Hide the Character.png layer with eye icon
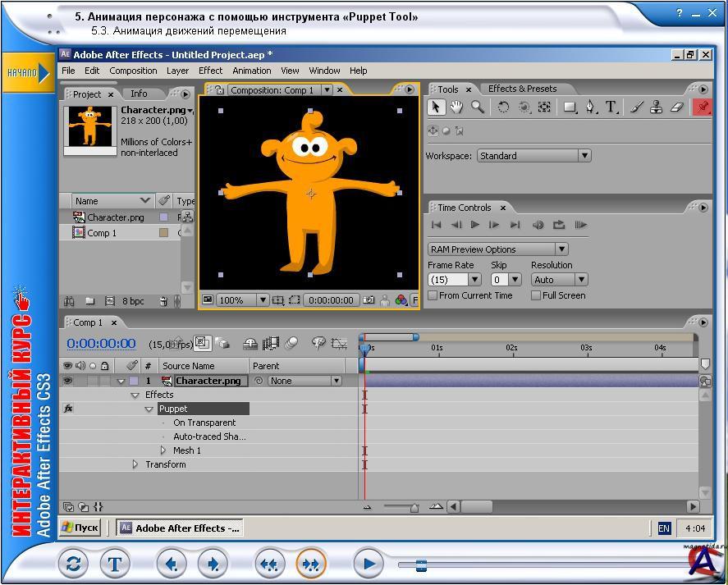 [x=67, y=381]
